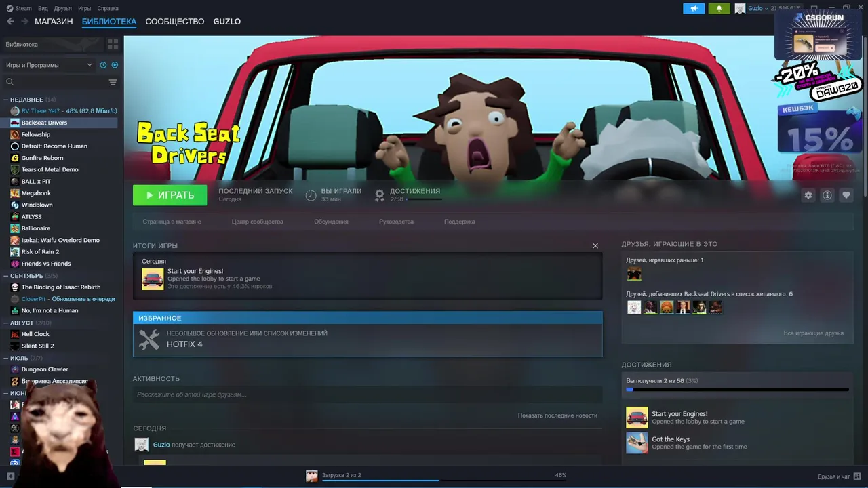Select CloverPit queued update entry
868x488 pixels.
(59, 299)
